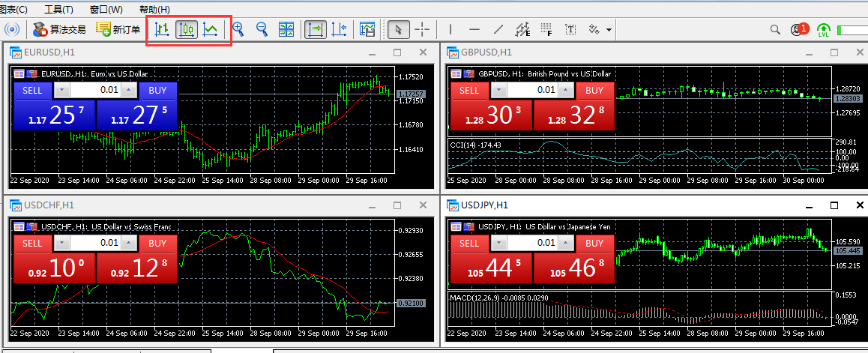Click USDJPY volume field 0.01

(532, 243)
